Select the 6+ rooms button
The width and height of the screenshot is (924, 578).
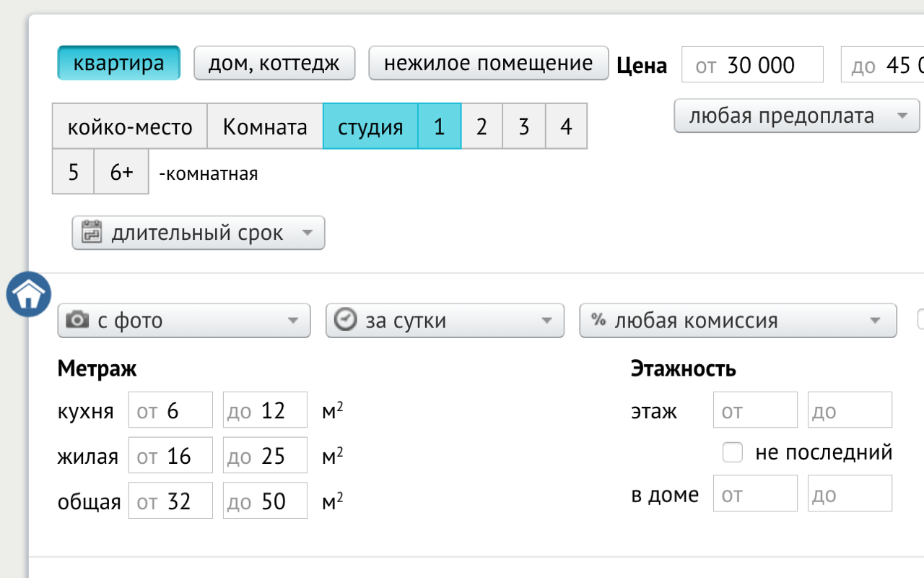(x=120, y=171)
